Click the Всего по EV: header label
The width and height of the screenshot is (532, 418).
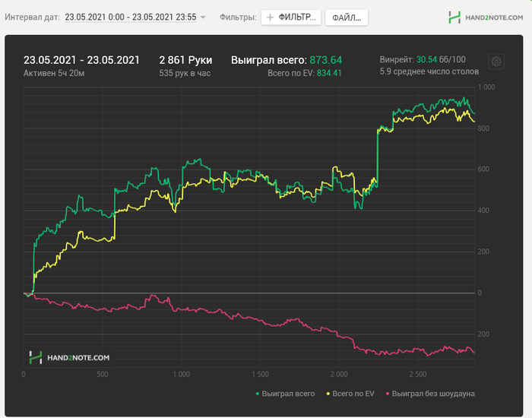pyautogui.click(x=291, y=73)
